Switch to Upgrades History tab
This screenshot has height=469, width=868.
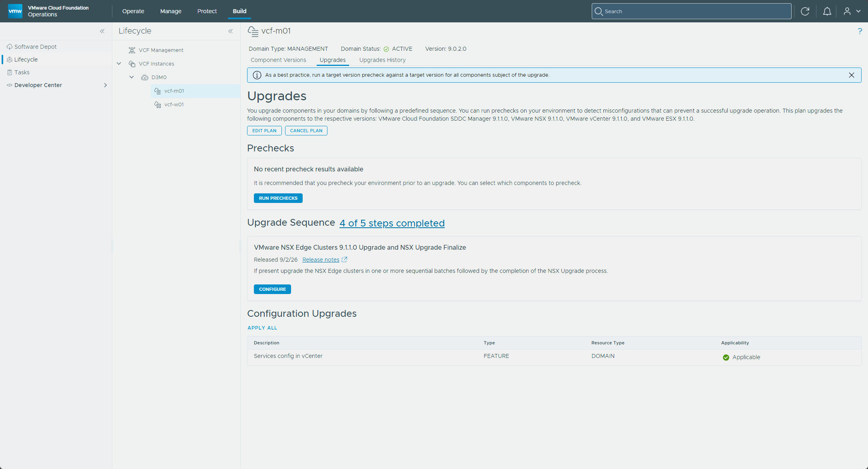point(382,60)
